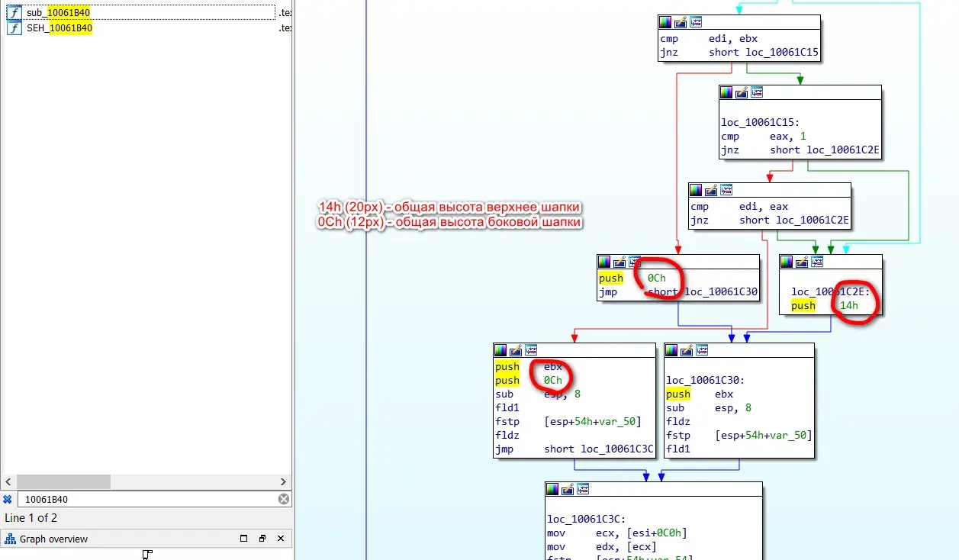Click function icon beside sub_10061B40
This screenshot has height=560, width=959.
click(x=14, y=13)
